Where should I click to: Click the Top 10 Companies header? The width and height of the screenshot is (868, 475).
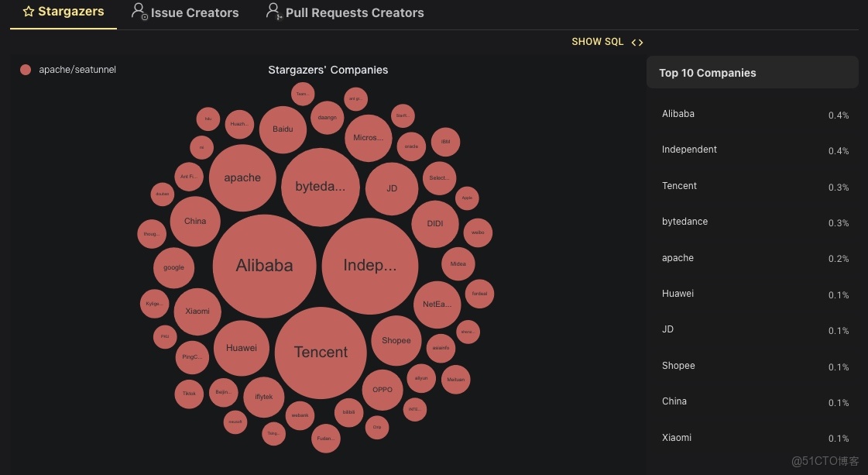click(x=707, y=73)
